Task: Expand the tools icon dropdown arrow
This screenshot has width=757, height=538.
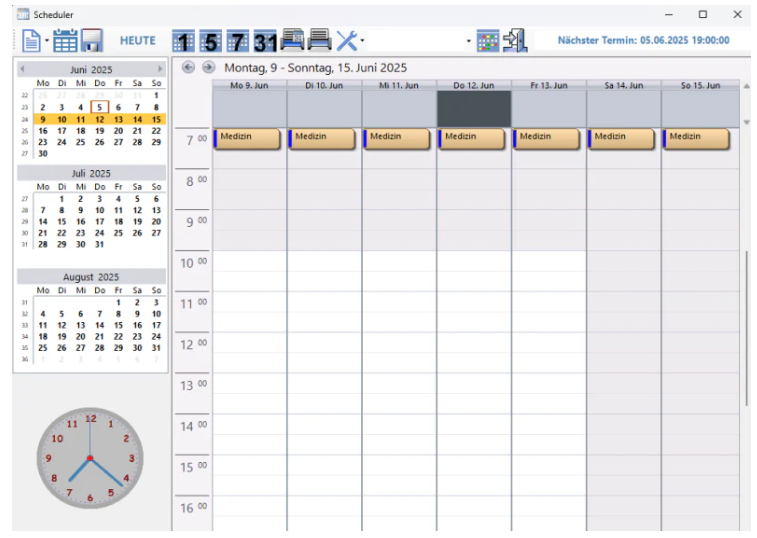Action: tap(362, 41)
